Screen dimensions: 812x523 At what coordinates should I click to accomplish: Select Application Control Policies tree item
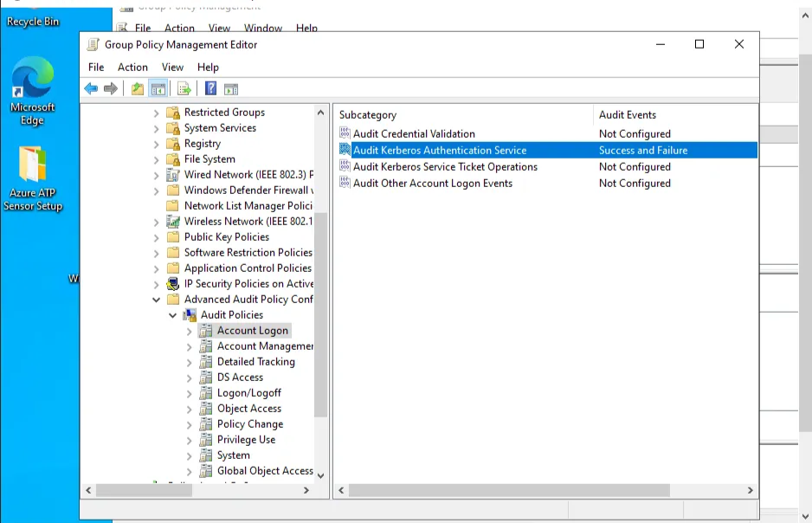248,268
